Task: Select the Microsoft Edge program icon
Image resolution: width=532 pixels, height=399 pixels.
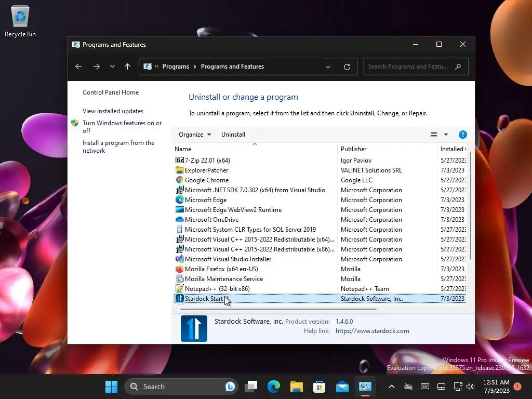Action: pos(179,199)
